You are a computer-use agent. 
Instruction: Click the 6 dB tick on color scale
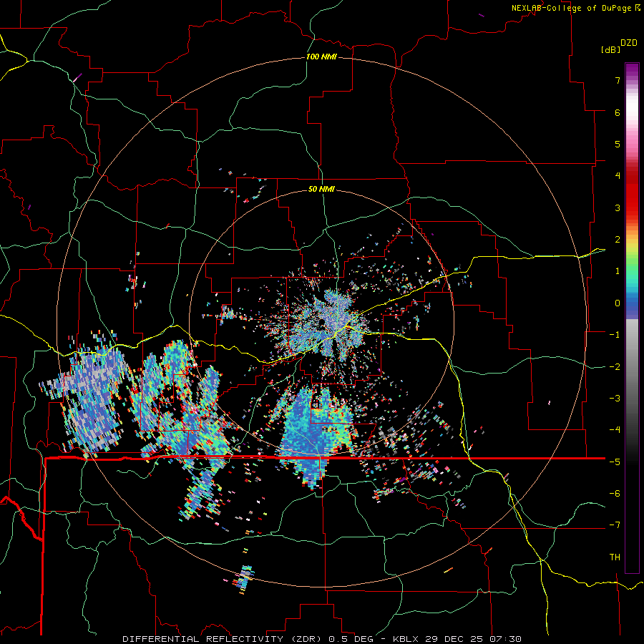[x=618, y=112]
